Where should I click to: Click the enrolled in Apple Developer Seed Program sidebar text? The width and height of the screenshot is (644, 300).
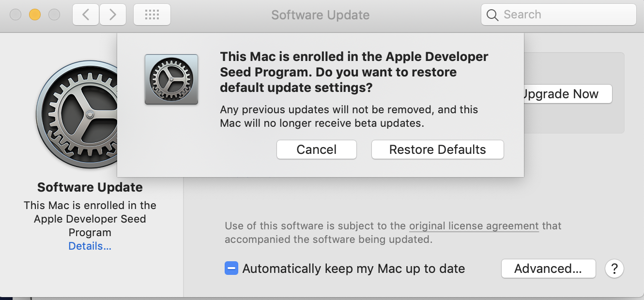click(90, 219)
